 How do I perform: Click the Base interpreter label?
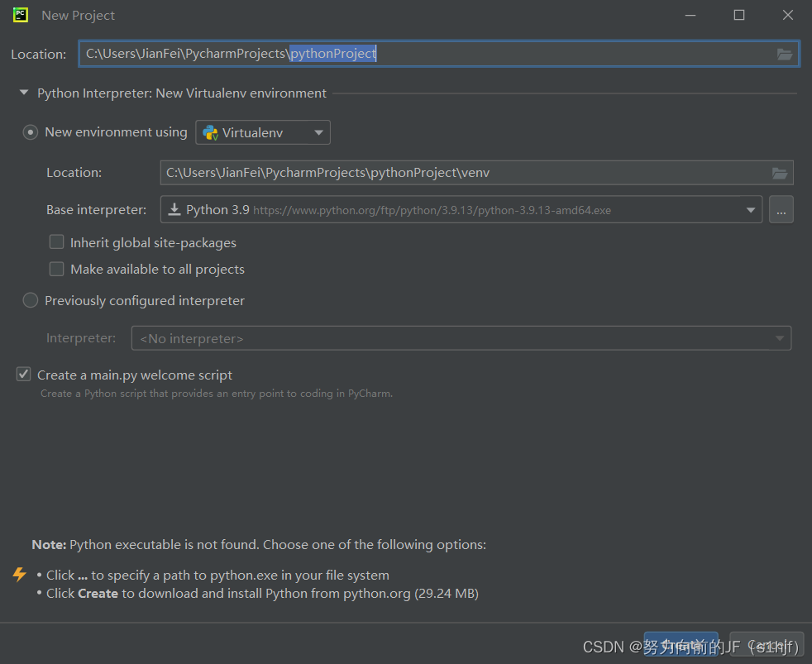click(x=96, y=210)
